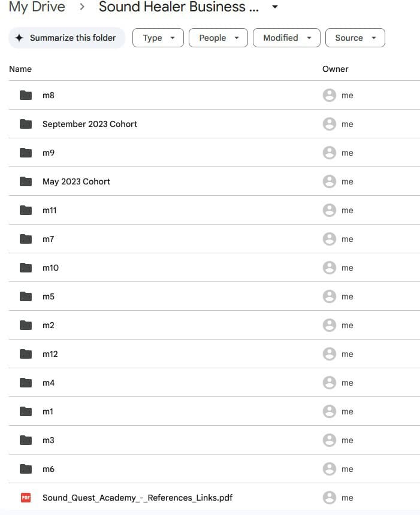The width and height of the screenshot is (420, 515).
Task: Open the People filter dropdown
Action: (218, 38)
